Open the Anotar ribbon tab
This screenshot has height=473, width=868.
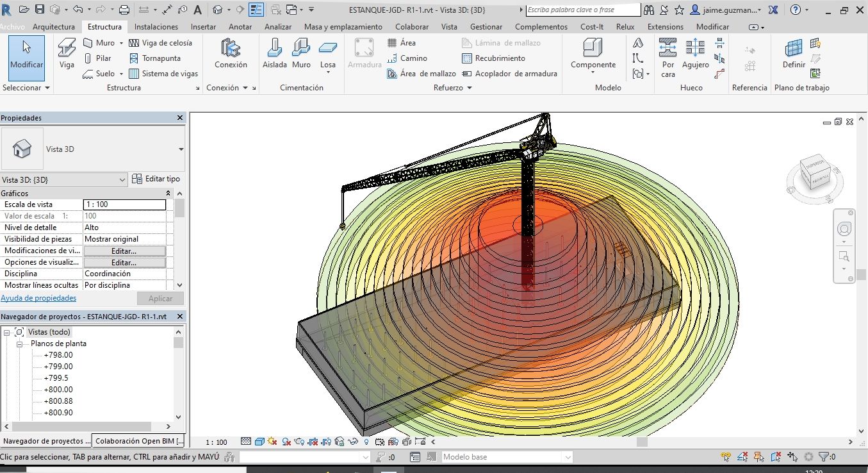coord(240,27)
